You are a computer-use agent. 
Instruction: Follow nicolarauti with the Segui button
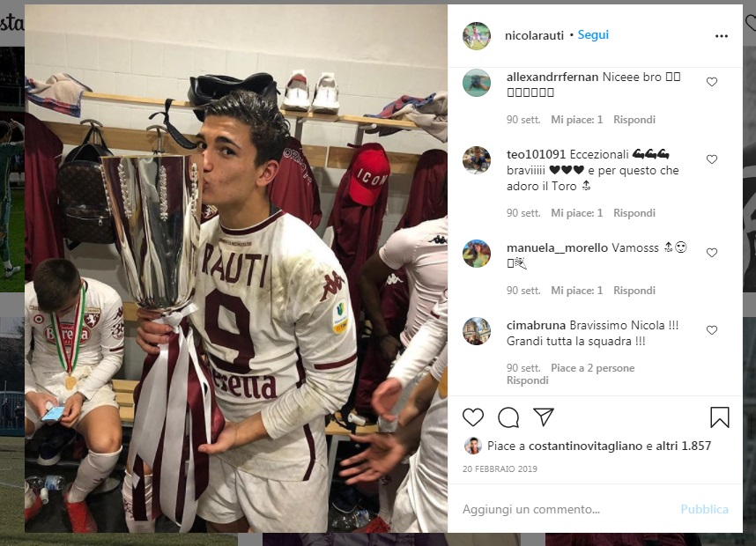(593, 35)
